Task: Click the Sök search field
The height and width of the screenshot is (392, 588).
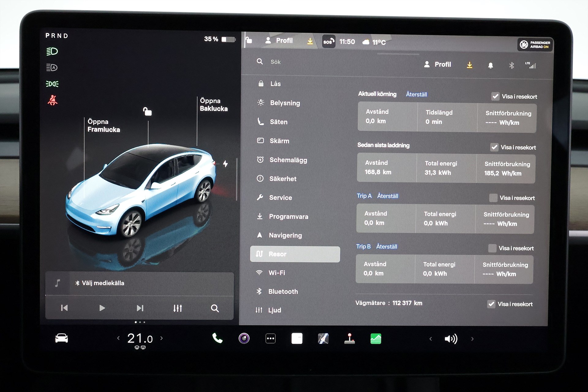Action: coord(276,62)
